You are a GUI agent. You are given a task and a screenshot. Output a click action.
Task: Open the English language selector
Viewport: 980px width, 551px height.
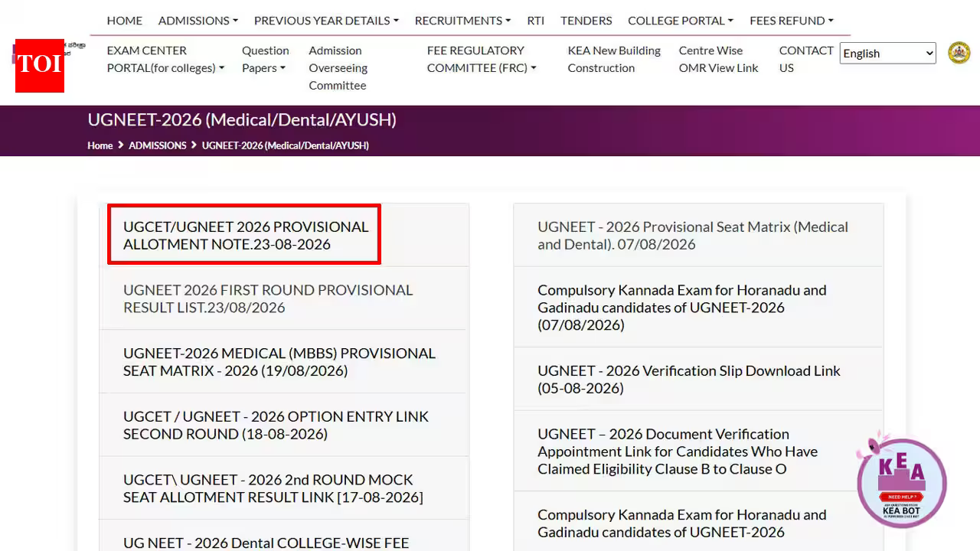pyautogui.click(x=887, y=53)
